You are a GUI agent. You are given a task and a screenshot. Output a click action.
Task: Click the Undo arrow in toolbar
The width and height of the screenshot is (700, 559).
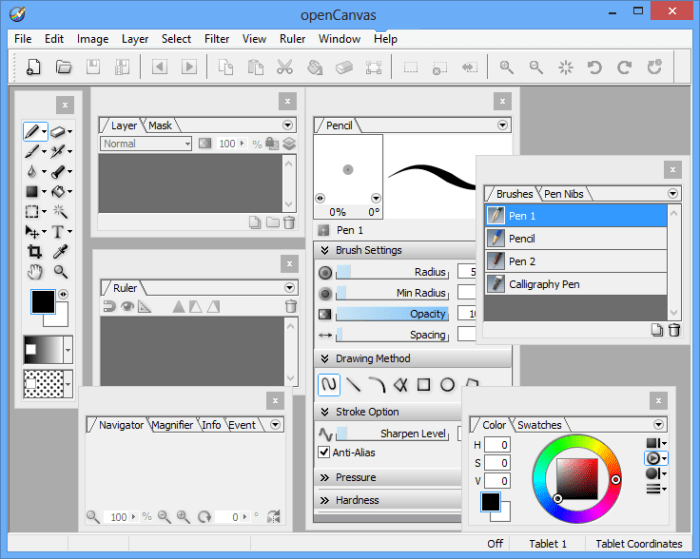coord(595,67)
